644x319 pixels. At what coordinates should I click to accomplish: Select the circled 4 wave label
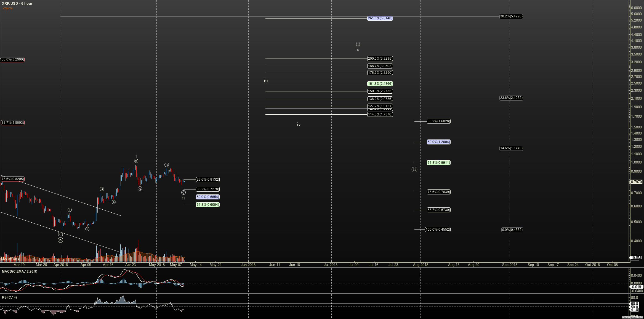(114, 202)
